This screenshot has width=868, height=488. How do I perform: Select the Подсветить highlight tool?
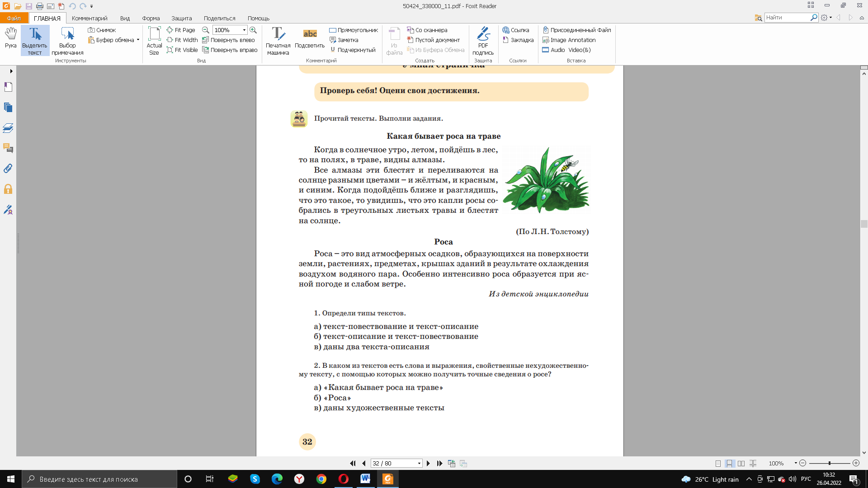[x=310, y=38]
